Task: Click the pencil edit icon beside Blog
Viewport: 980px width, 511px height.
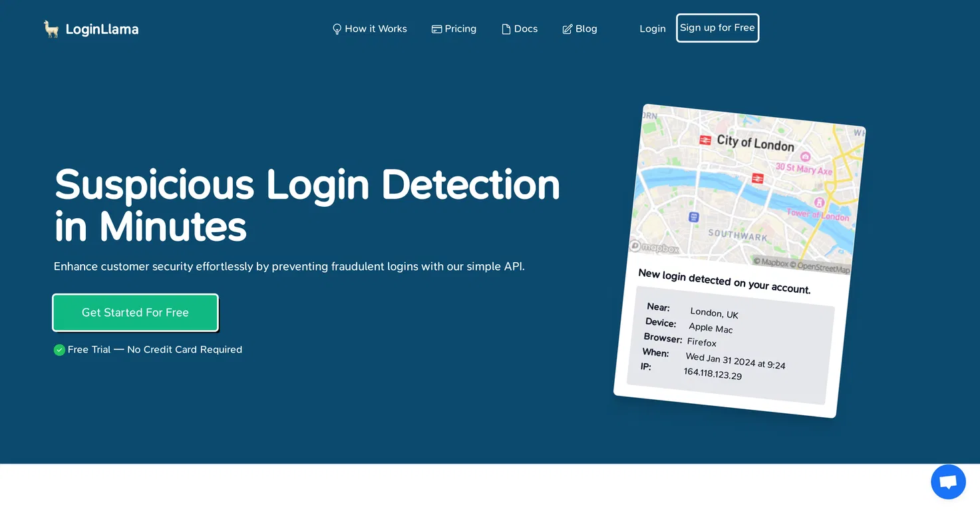Action: pos(568,29)
